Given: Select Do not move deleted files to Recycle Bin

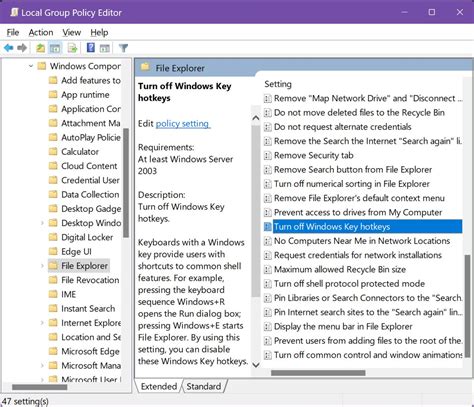Looking at the screenshot, I should click(359, 113).
